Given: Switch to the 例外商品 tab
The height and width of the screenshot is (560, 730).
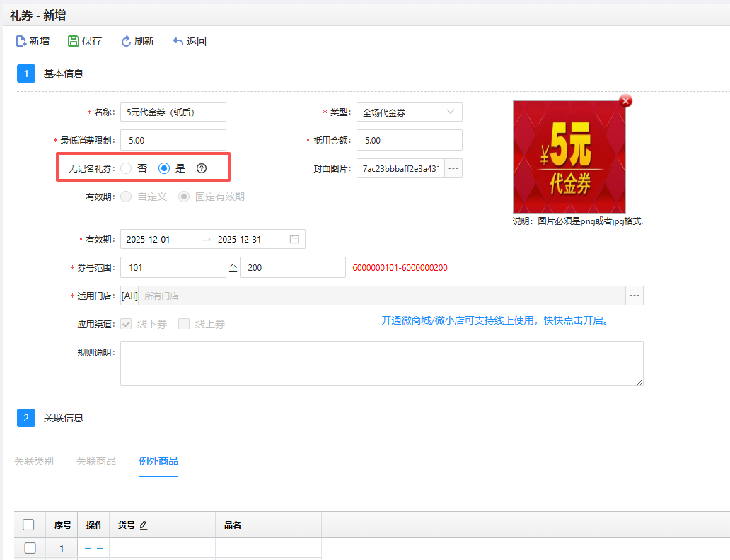Looking at the screenshot, I should click(158, 461).
